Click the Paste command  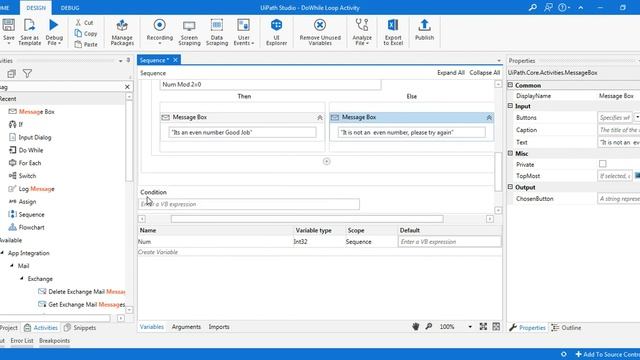pos(86,44)
